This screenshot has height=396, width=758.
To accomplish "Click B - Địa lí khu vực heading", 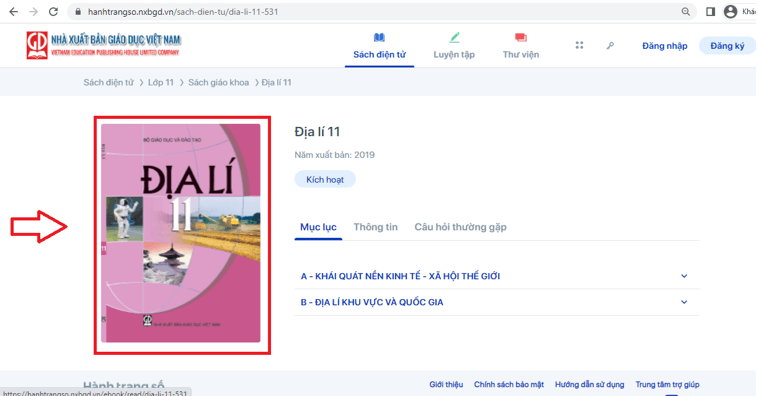I will (x=372, y=302).
